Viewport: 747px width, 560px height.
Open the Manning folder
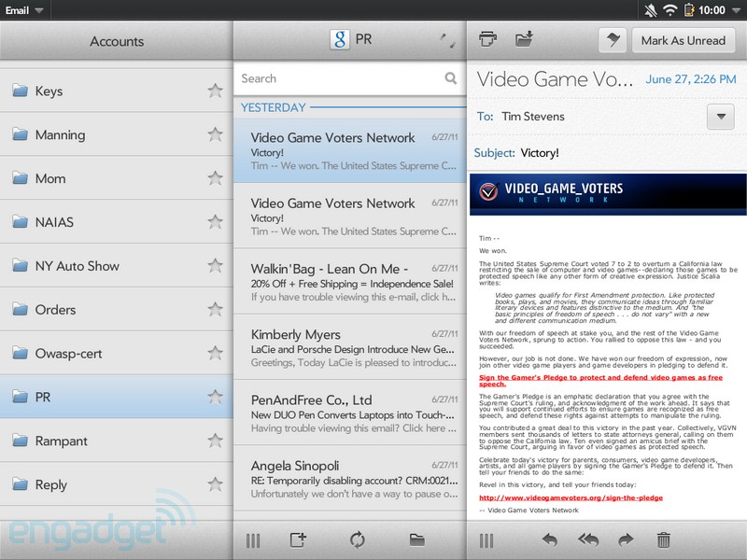click(116, 134)
